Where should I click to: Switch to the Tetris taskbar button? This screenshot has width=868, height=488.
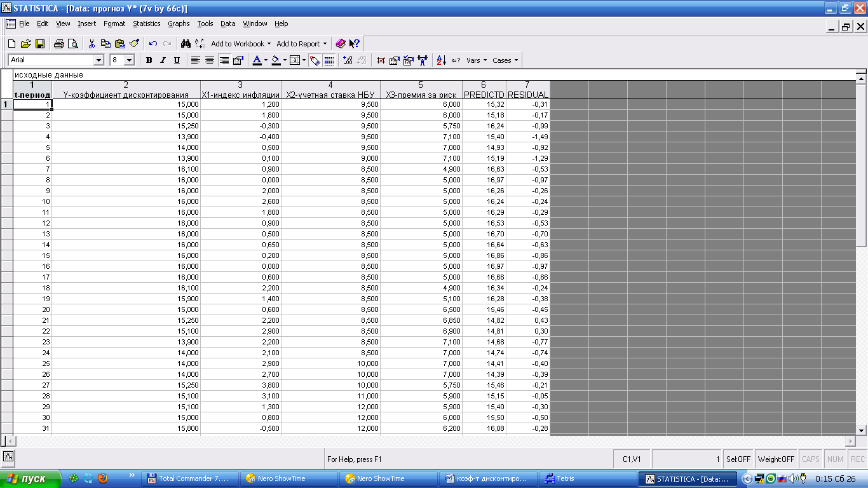(588, 479)
